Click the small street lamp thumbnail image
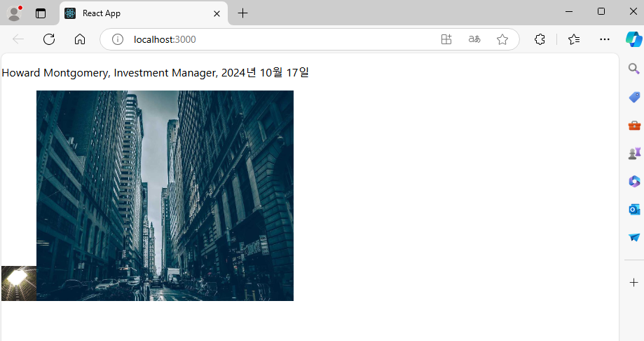This screenshot has height=341, width=644. click(x=19, y=283)
